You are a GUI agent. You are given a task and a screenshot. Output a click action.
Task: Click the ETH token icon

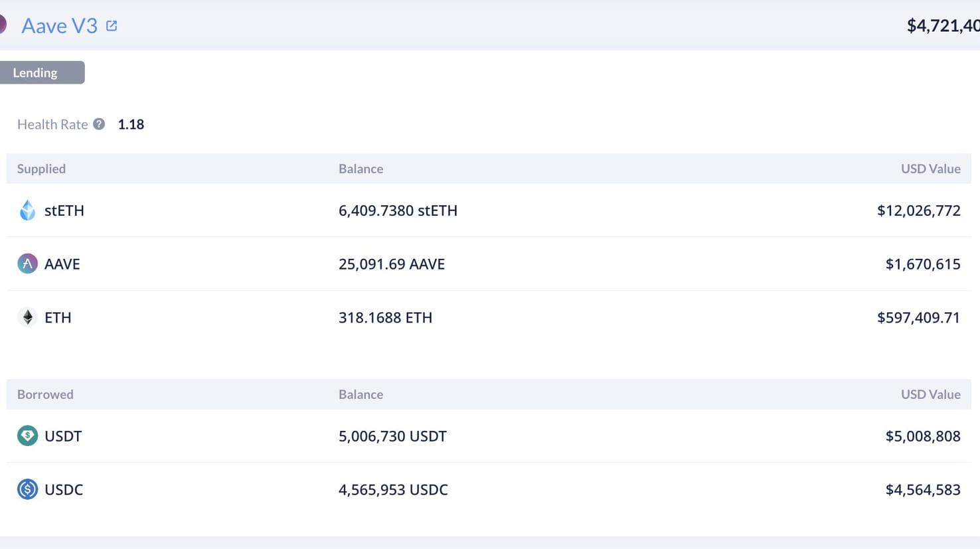[27, 317]
